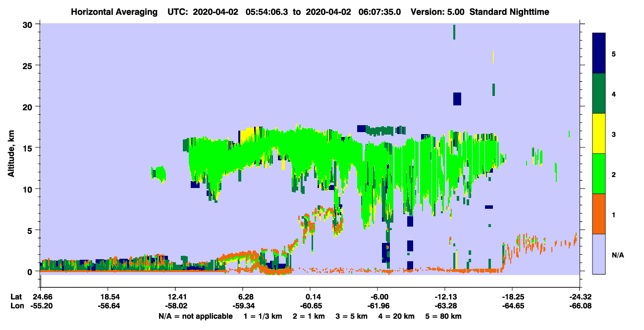This screenshot has width=644, height=330.
Task: Click the lavender N/A colorbar segment
Action: [x=599, y=253]
